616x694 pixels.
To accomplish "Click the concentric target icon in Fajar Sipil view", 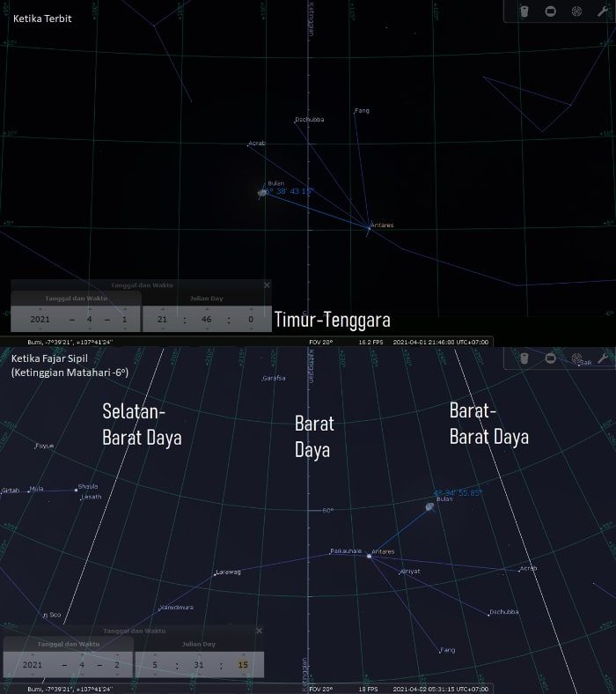I will 576,358.
